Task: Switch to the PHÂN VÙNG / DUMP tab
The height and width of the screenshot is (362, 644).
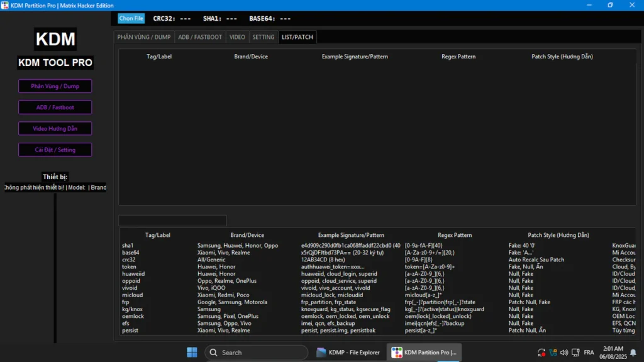Action: tap(144, 37)
